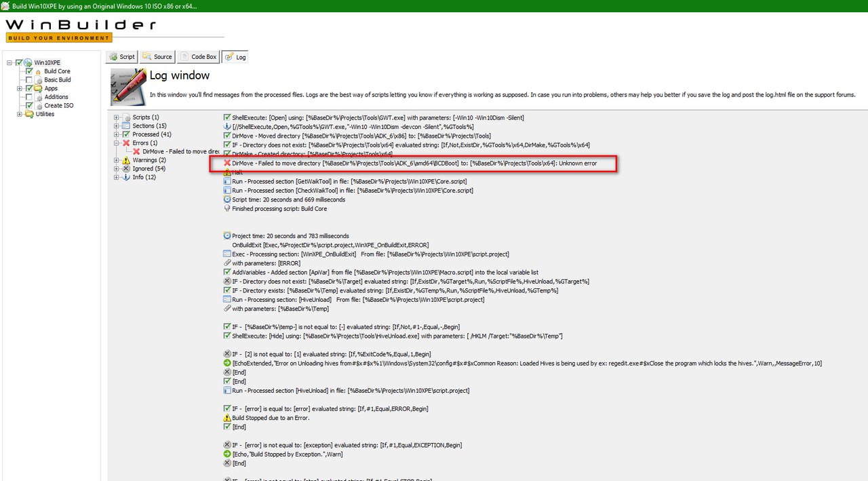Enable the Additions checkbox

coord(29,97)
